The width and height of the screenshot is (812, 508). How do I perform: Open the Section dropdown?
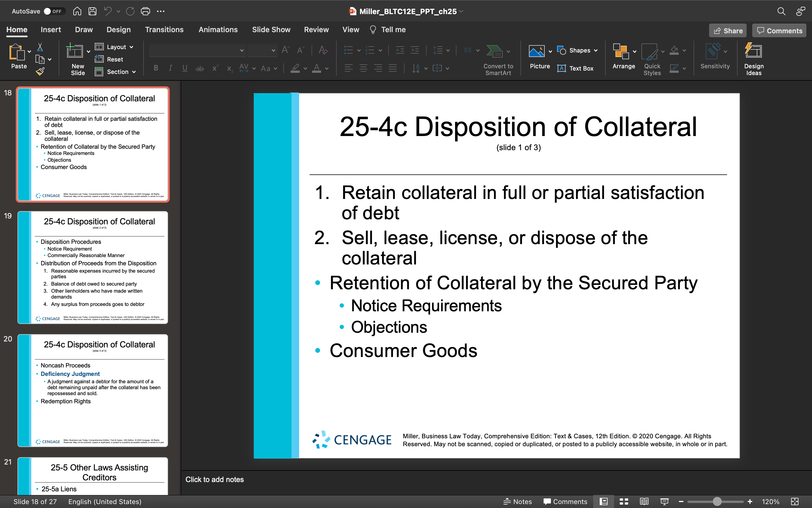tap(115, 72)
